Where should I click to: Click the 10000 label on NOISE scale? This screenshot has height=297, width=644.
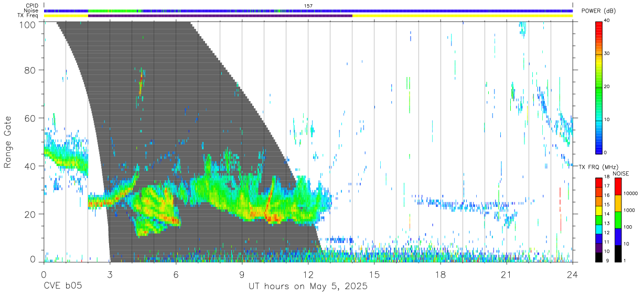pos(630,193)
